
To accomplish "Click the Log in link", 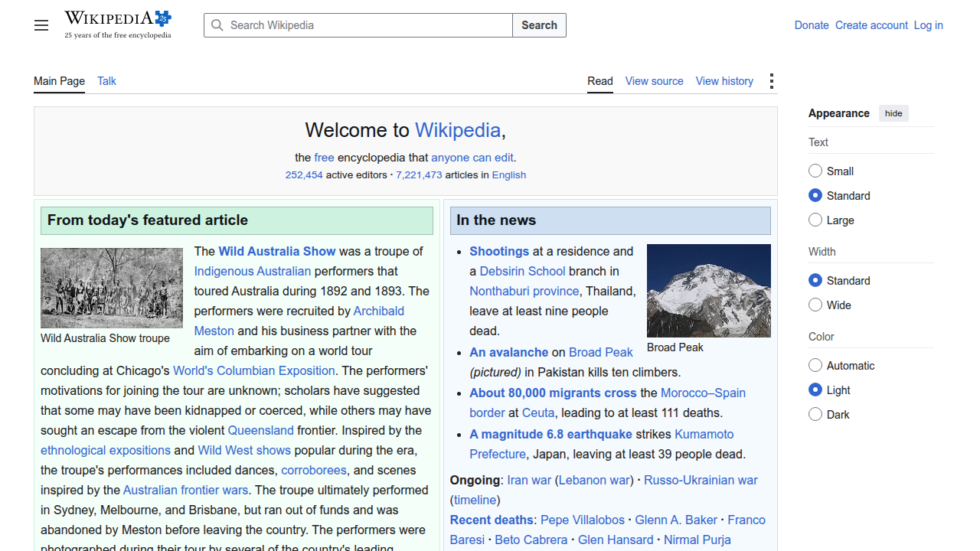I will point(929,25).
